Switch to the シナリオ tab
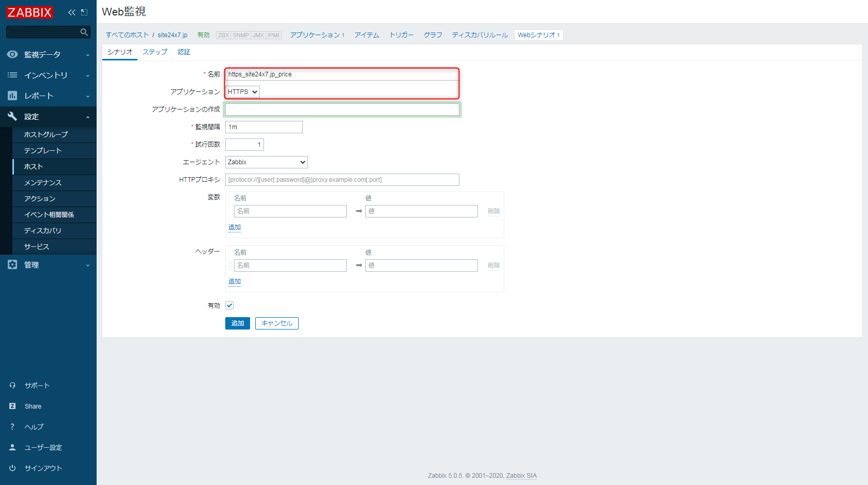 point(120,52)
